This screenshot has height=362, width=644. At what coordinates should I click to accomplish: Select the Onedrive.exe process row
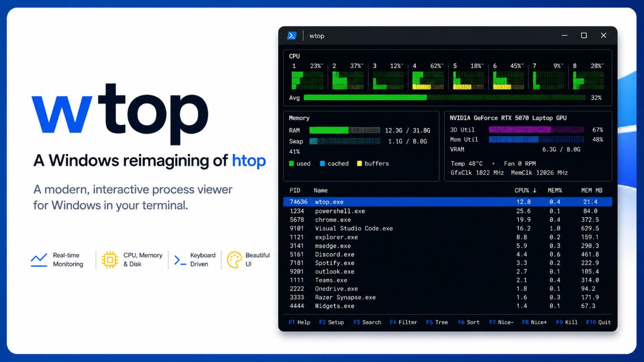[x=447, y=288]
